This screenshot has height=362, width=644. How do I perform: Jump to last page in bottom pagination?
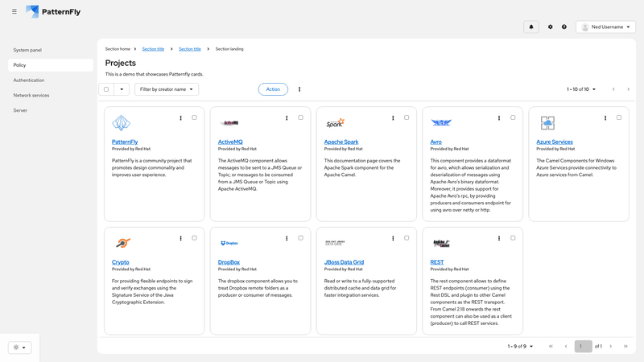pyautogui.click(x=625, y=347)
